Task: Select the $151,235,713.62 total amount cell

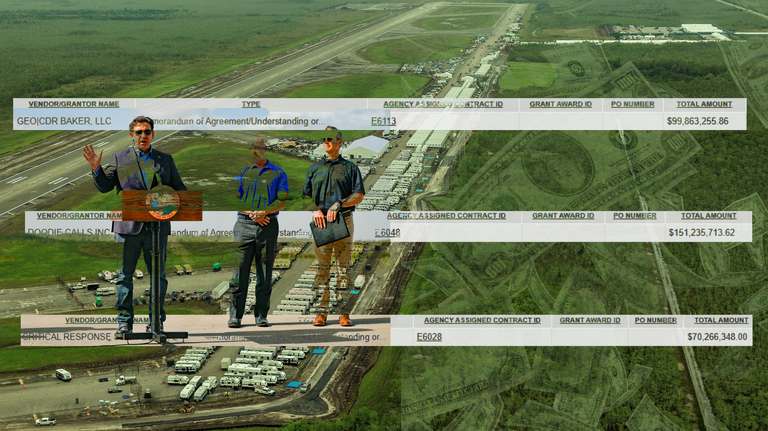Action: click(x=701, y=233)
